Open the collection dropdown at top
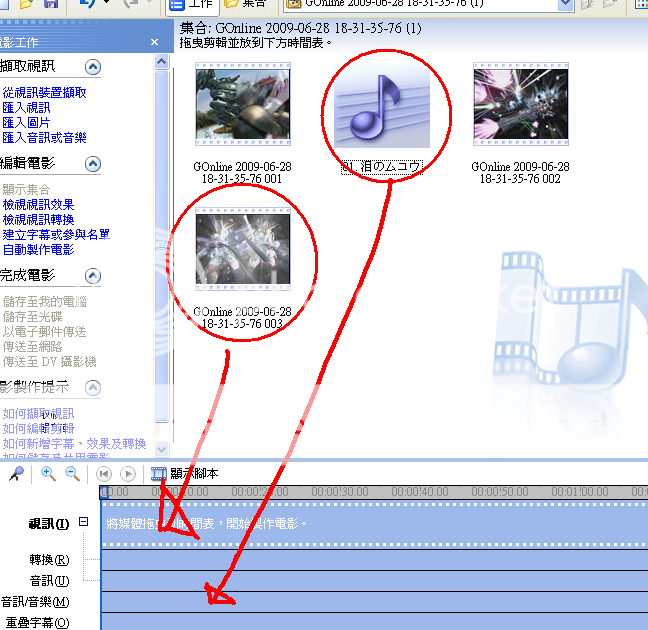The height and width of the screenshot is (630, 648). pos(565,4)
